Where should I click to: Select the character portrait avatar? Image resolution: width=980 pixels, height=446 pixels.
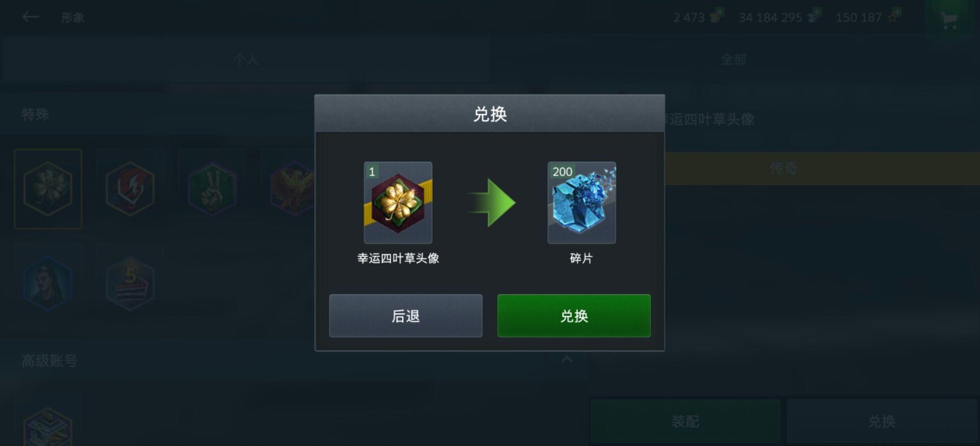(x=48, y=284)
